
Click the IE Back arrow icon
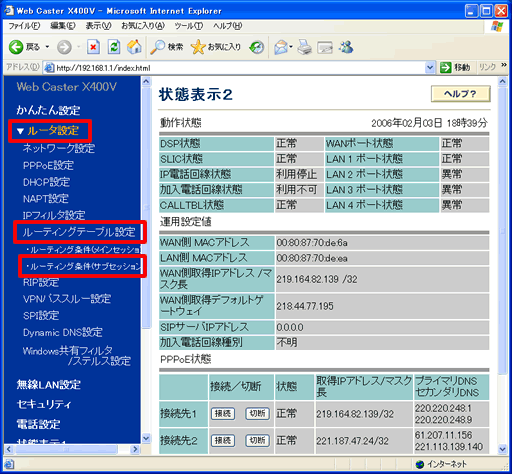pos(16,47)
